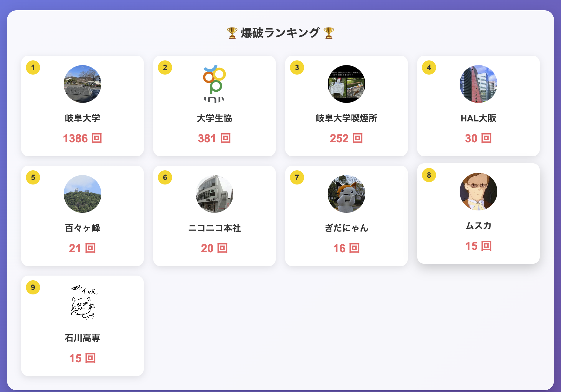Click the ニコニコ本社 building thumbnail

(x=214, y=194)
